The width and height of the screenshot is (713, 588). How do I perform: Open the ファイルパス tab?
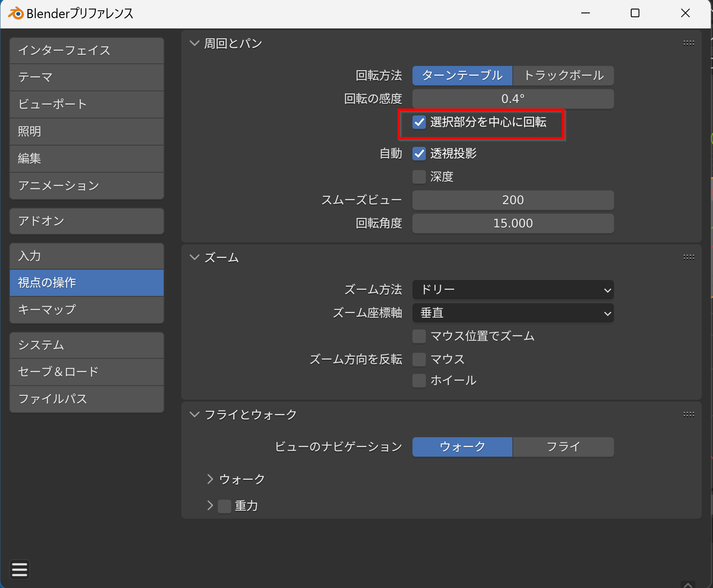point(87,399)
